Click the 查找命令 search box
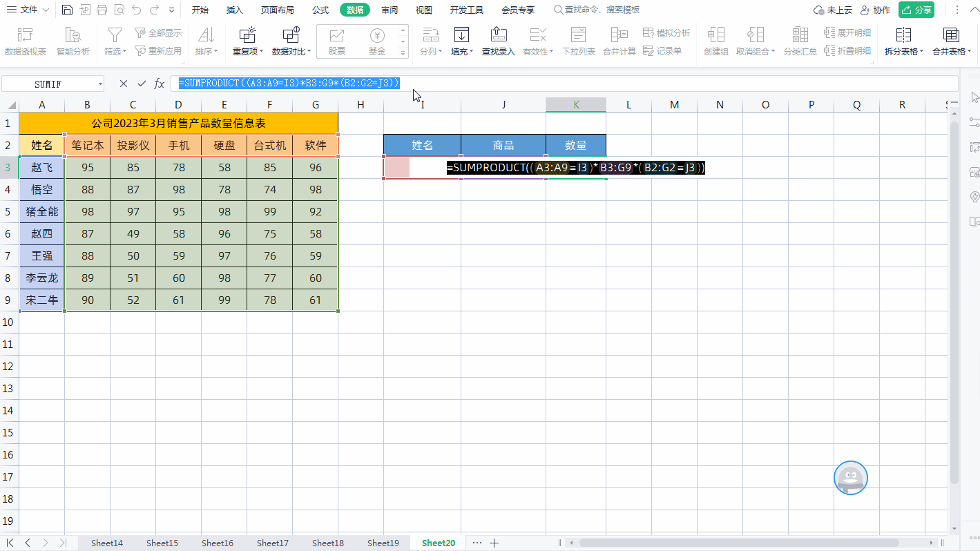Screen dimensions: 980x551 click(597, 10)
